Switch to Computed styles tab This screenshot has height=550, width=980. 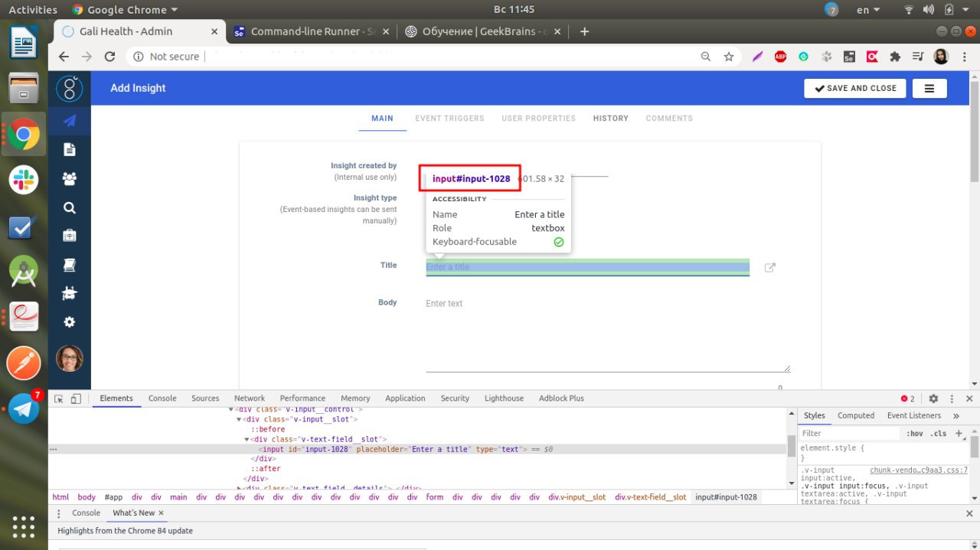pyautogui.click(x=856, y=415)
